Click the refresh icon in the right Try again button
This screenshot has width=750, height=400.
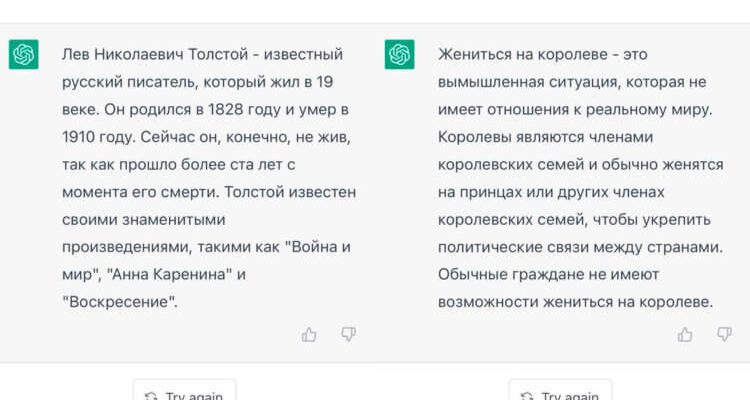point(527,396)
